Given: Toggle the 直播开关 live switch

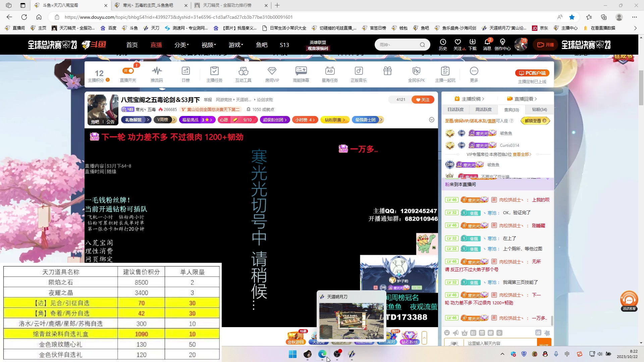Looking at the screenshot, I should 128,71.
